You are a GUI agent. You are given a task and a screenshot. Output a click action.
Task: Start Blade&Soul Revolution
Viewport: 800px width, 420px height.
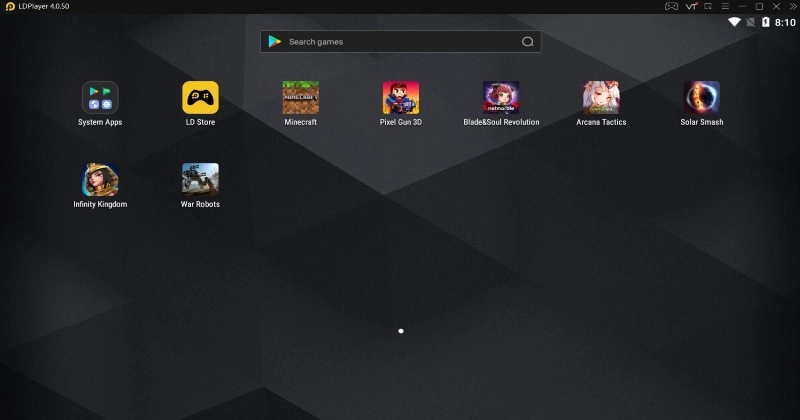501,97
